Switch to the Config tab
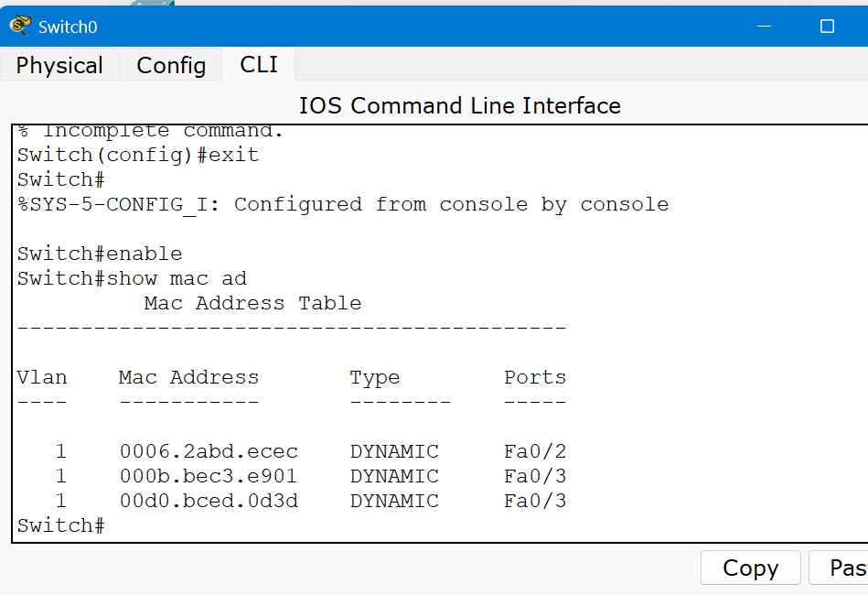Image resolution: width=868 pixels, height=595 pixels. click(171, 66)
